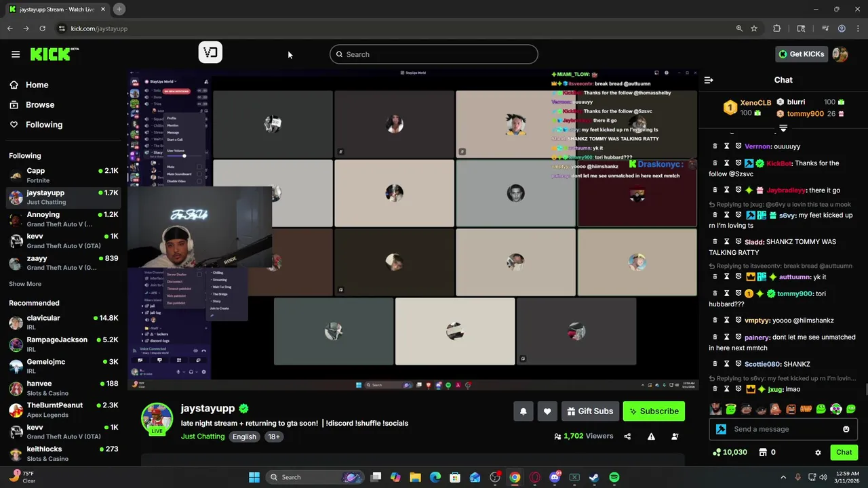Open a new Chrome tab
This screenshot has width=868, height=488.
pyautogui.click(x=119, y=9)
